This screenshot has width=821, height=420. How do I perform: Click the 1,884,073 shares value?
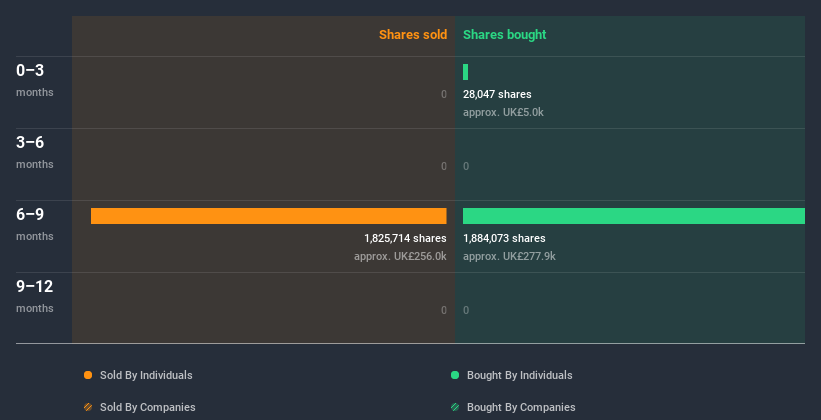click(504, 238)
